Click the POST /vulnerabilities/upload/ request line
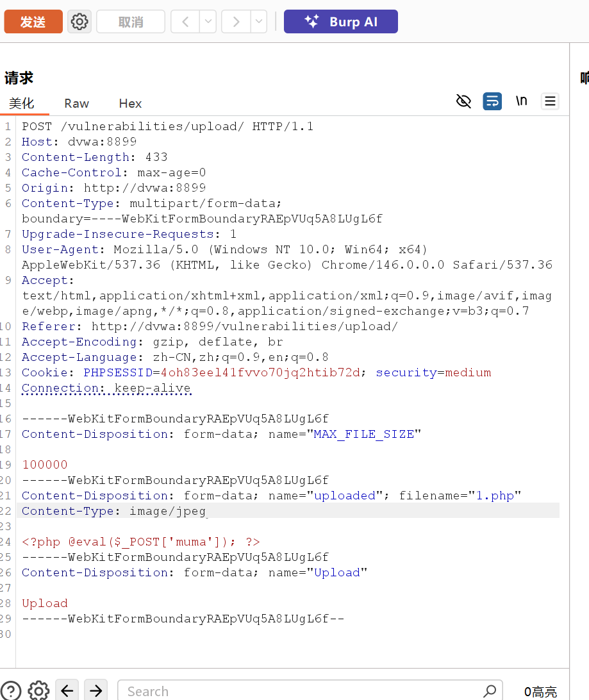This screenshot has height=700, width=589. click(167, 126)
